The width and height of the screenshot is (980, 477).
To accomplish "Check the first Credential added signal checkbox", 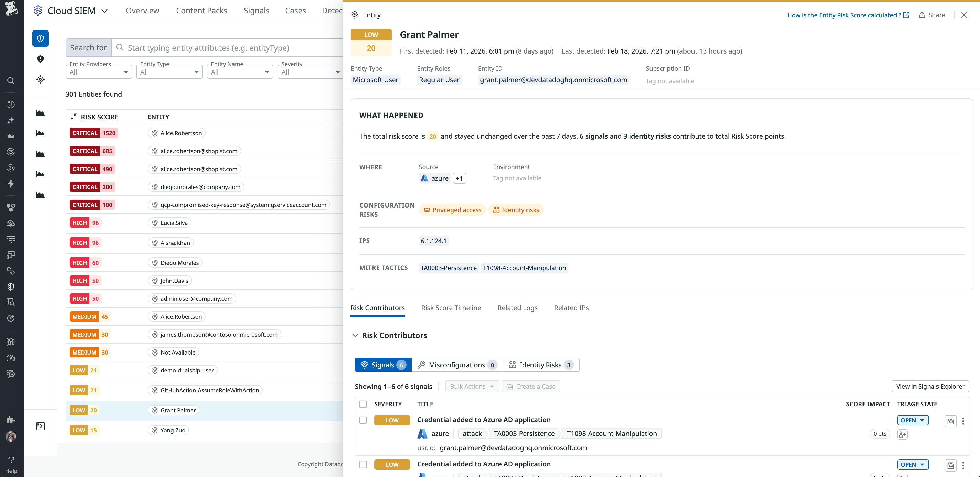I will pos(363,420).
